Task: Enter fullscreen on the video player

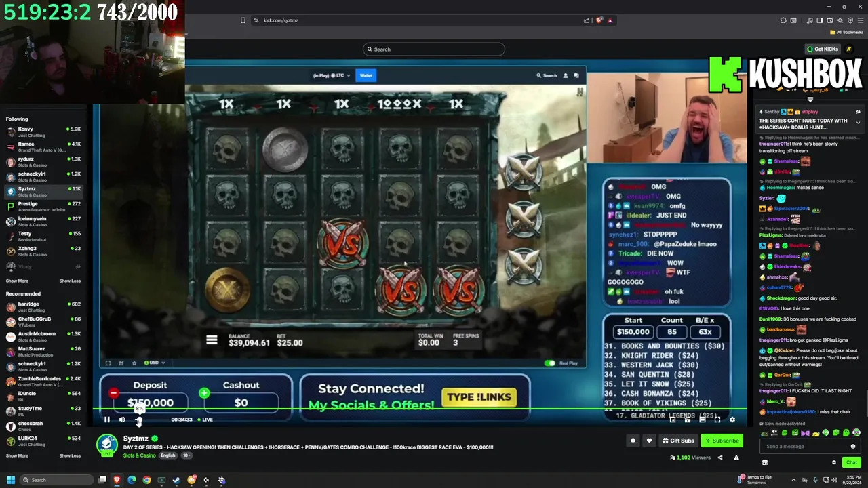Action: (x=717, y=420)
